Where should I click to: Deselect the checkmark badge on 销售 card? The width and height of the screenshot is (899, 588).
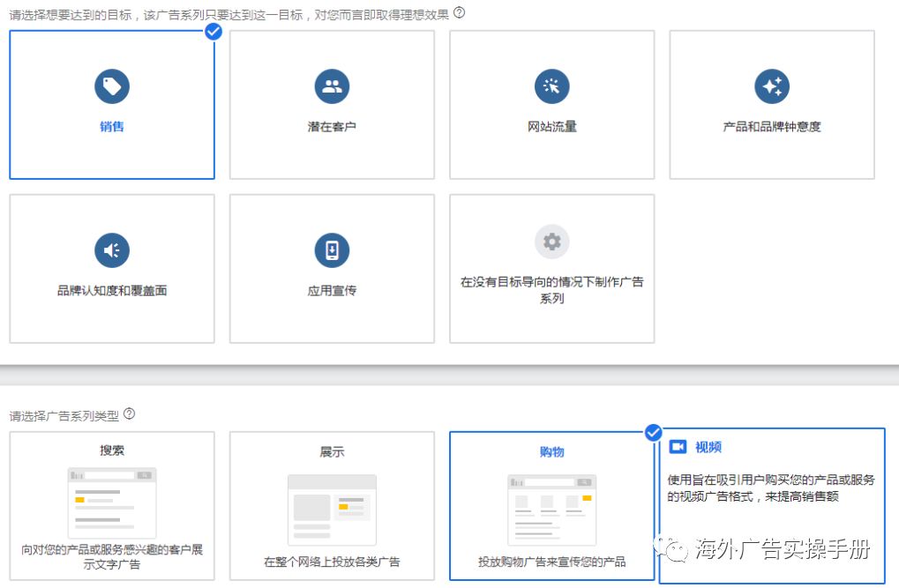pos(213,31)
